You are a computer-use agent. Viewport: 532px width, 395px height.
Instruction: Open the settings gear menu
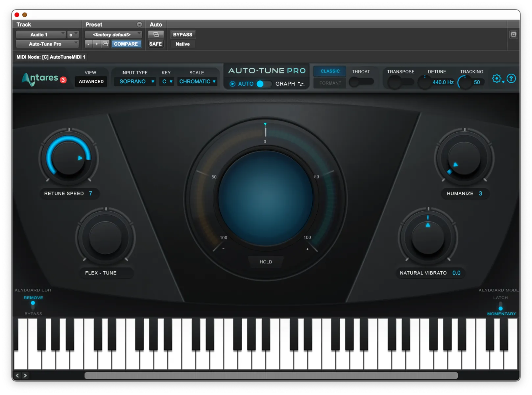pos(497,79)
